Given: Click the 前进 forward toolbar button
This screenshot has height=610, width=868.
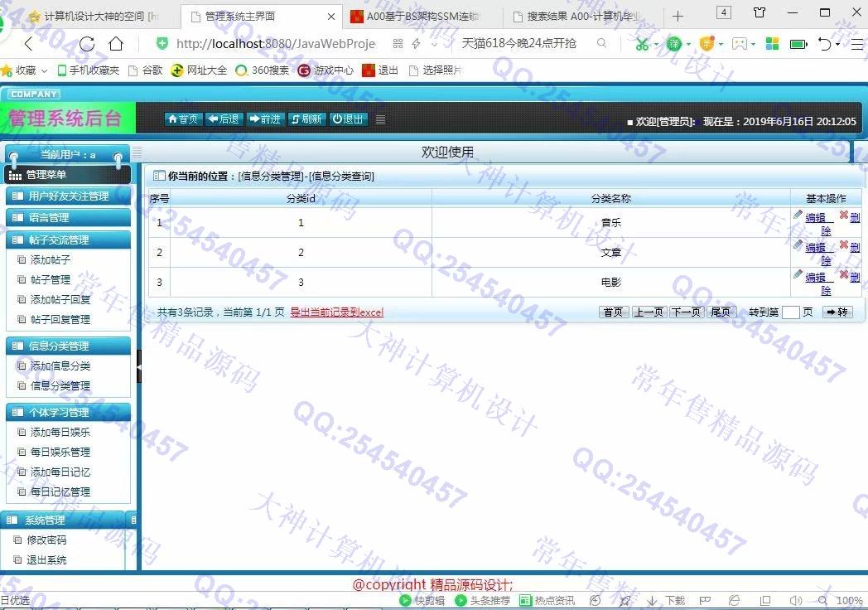Looking at the screenshot, I should [x=265, y=119].
